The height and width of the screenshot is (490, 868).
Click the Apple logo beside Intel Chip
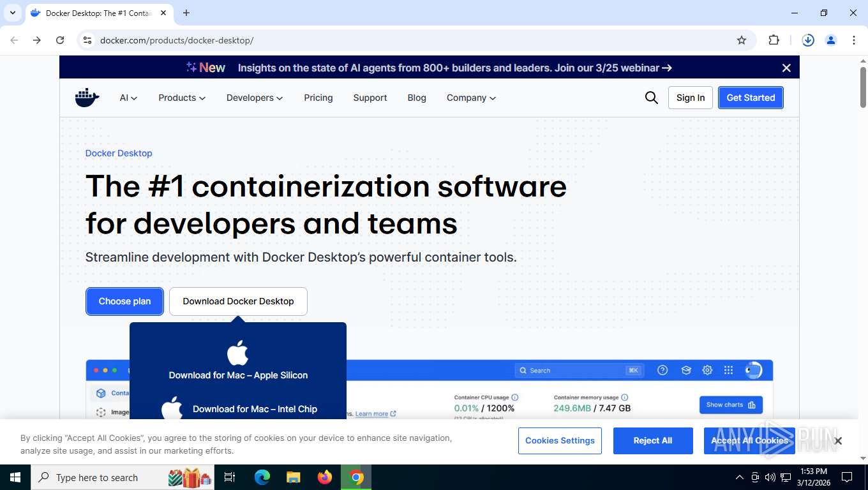click(x=172, y=408)
